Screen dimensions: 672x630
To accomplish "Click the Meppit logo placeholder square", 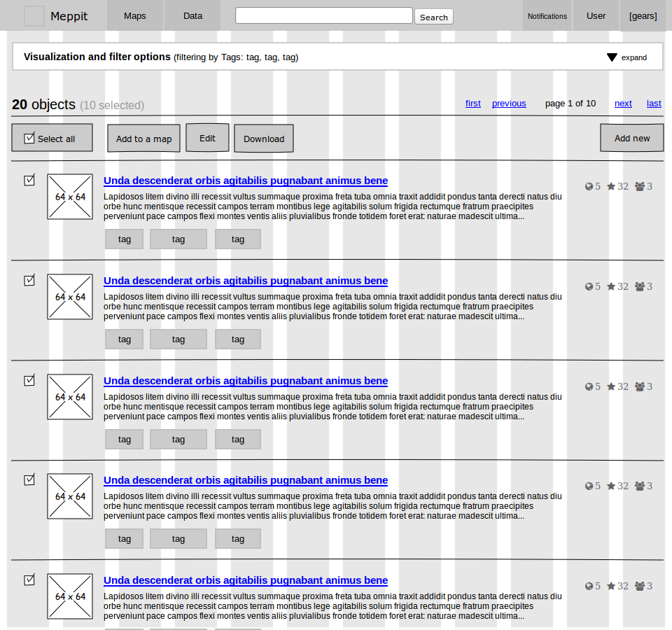I will [34, 16].
